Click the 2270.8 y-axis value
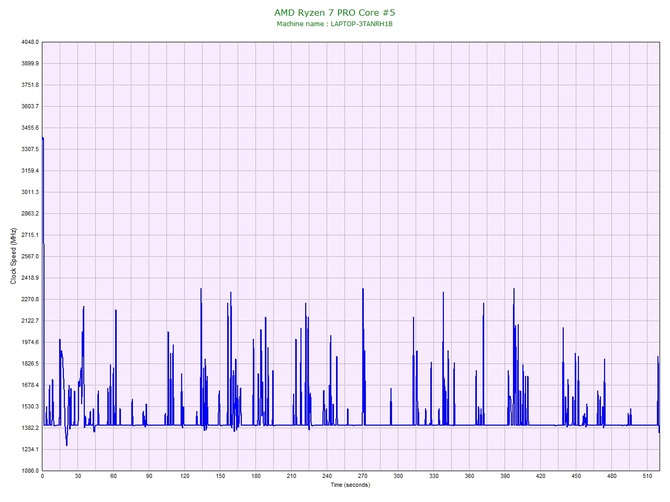This screenshot has height=502, width=670. 30,299
